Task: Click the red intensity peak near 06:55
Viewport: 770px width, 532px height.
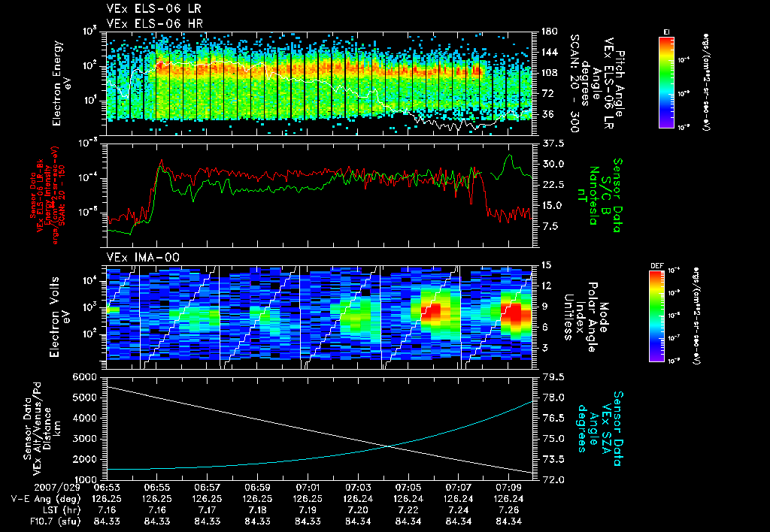Action: click(161, 161)
